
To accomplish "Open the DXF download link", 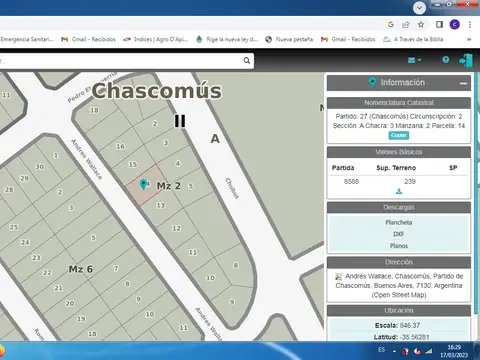I will [399, 234].
